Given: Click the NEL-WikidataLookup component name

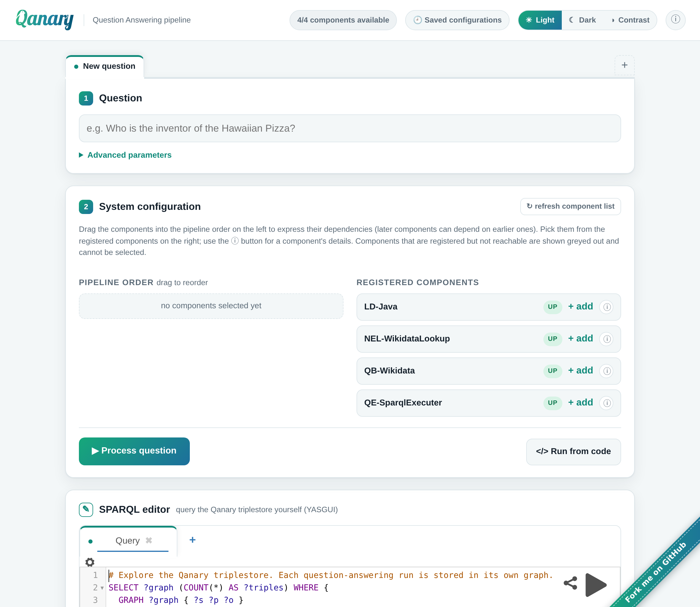Looking at the screenshot, I should click(x=407, y=339).
